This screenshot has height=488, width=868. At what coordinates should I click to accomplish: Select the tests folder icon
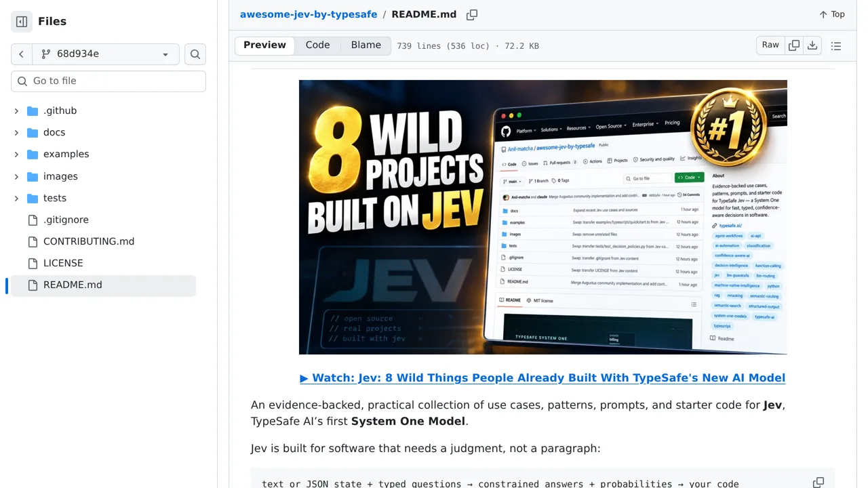click(x=33, y=199)
